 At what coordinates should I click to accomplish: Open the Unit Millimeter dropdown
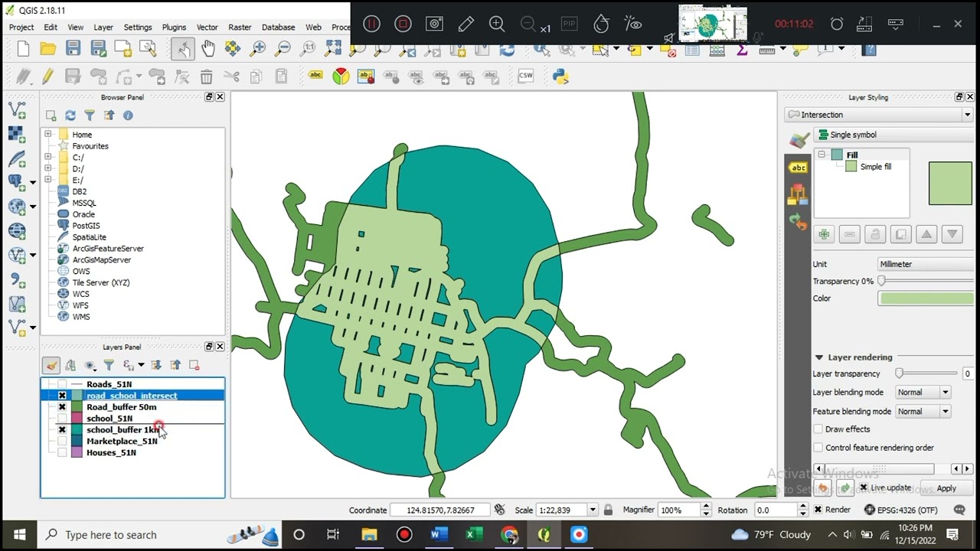tap(926, 264)
